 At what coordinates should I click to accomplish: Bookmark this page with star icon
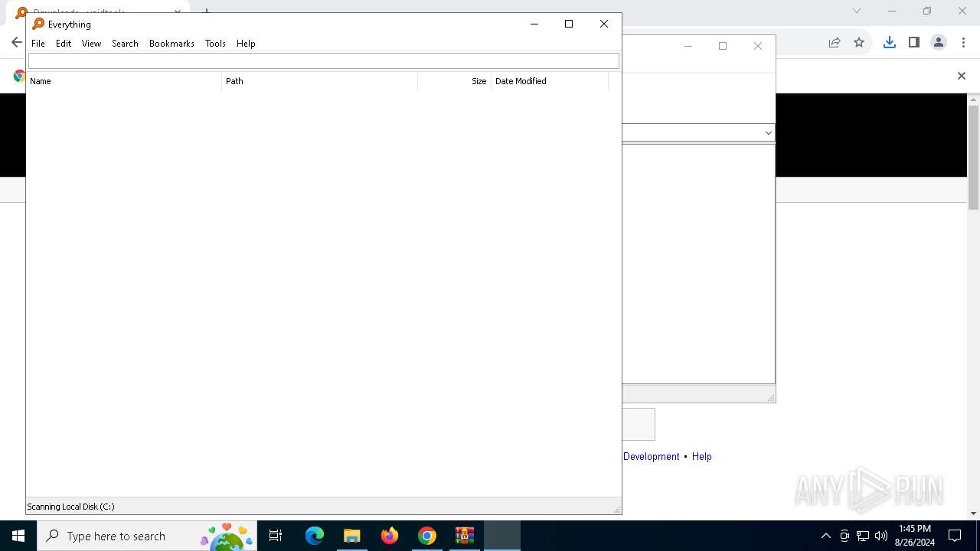coord(859,43)
